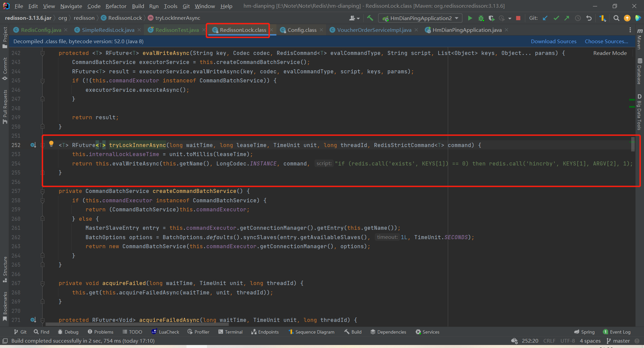
Task: Collapse the evalWriteAsync method fold at 242
Action: 43,53
